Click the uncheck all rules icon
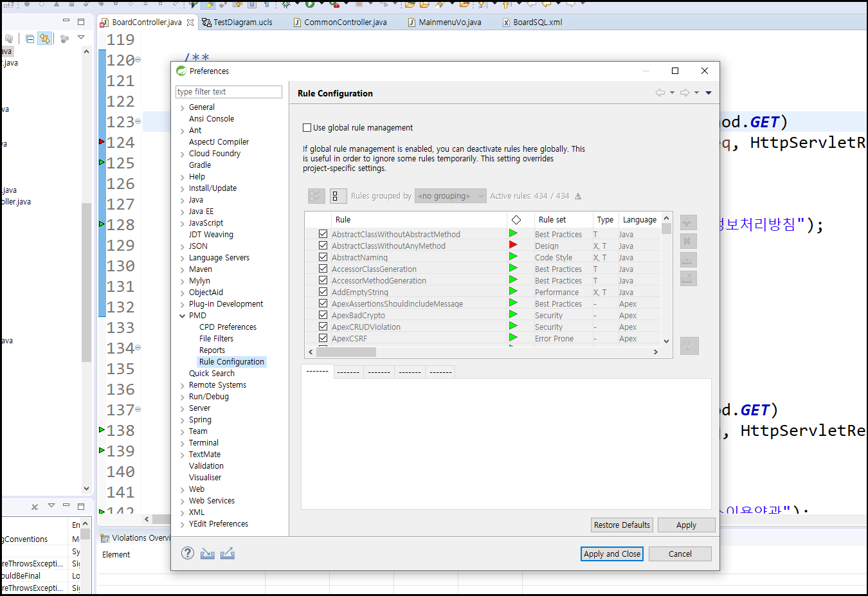The image size is (868, 596). tap(338, 196)
